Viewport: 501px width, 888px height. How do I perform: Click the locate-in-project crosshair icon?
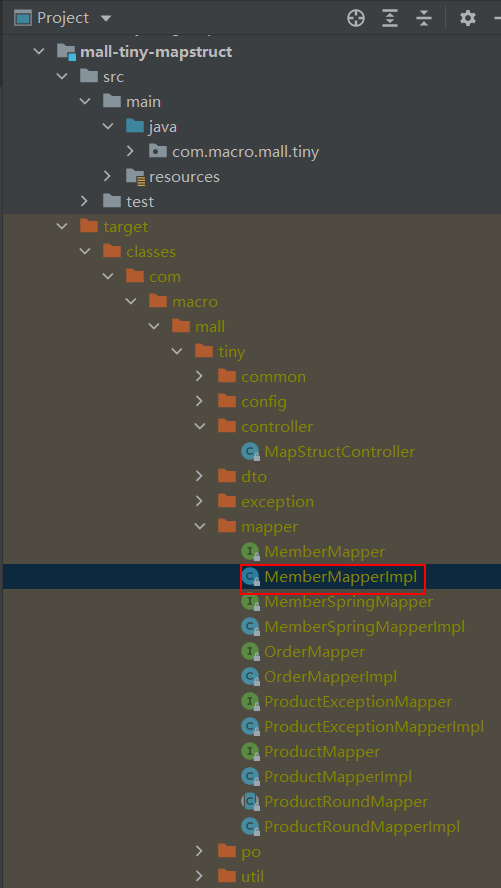pyautogui.click(x=356, y=18)
